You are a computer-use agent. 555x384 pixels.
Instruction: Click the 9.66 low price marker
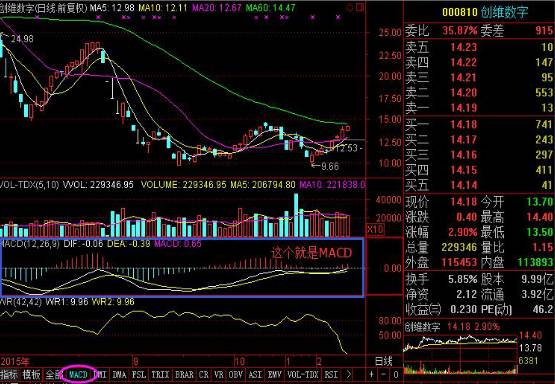pos(330,166)
